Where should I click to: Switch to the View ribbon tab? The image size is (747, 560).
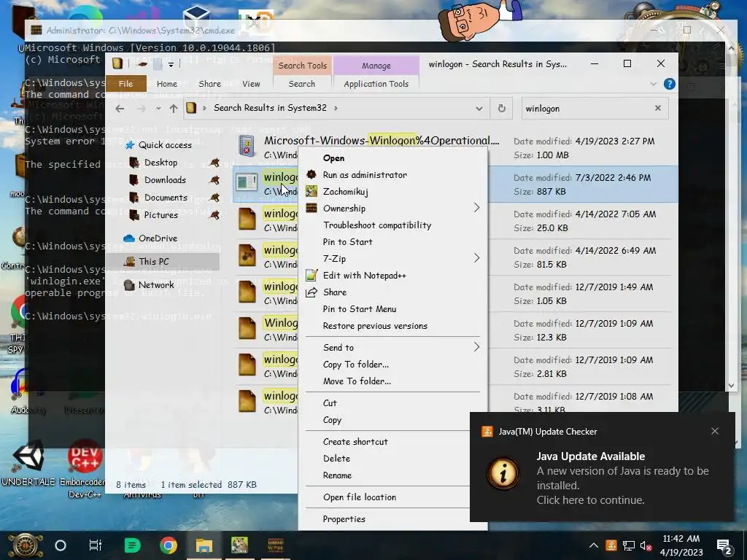point(251,84)
